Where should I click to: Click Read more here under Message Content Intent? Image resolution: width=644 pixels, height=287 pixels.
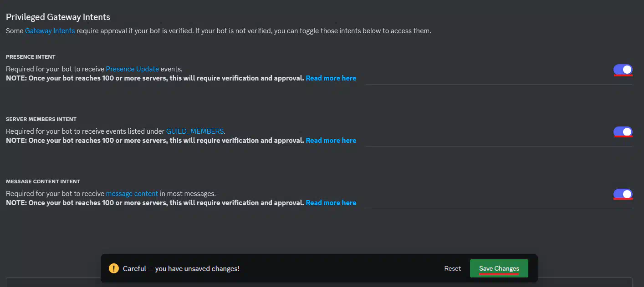click(x=331, y=203)
